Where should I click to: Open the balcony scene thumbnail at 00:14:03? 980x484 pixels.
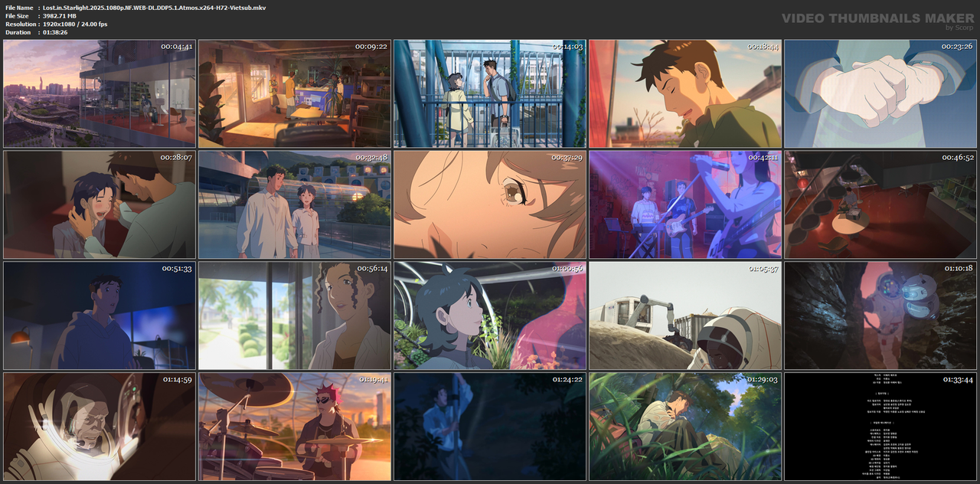pos(490,94)
